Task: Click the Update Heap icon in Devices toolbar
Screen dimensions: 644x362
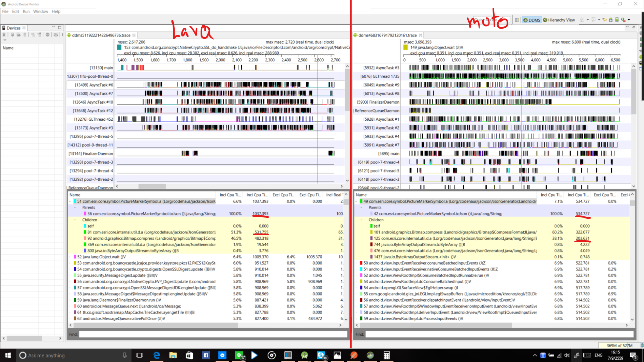Action: coord(12,35)
